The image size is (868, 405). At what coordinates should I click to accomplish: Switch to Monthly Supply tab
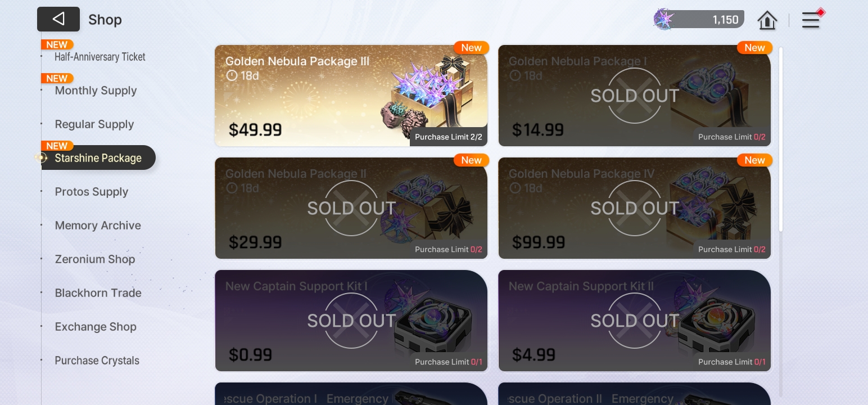pos(96,91)
